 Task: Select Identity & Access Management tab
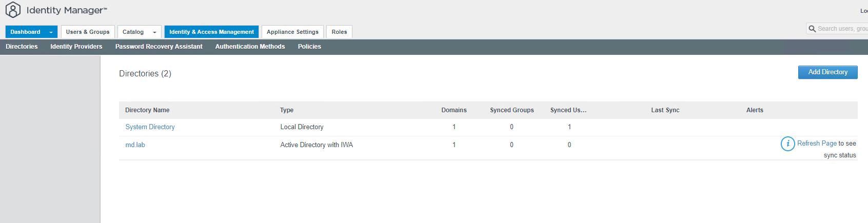pyautogui.click(x=211, y=32)
